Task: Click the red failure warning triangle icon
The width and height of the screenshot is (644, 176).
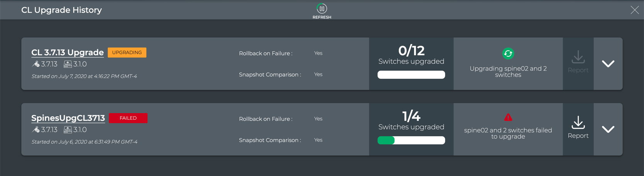Action: pyautogui.click(x=508, y=117)
